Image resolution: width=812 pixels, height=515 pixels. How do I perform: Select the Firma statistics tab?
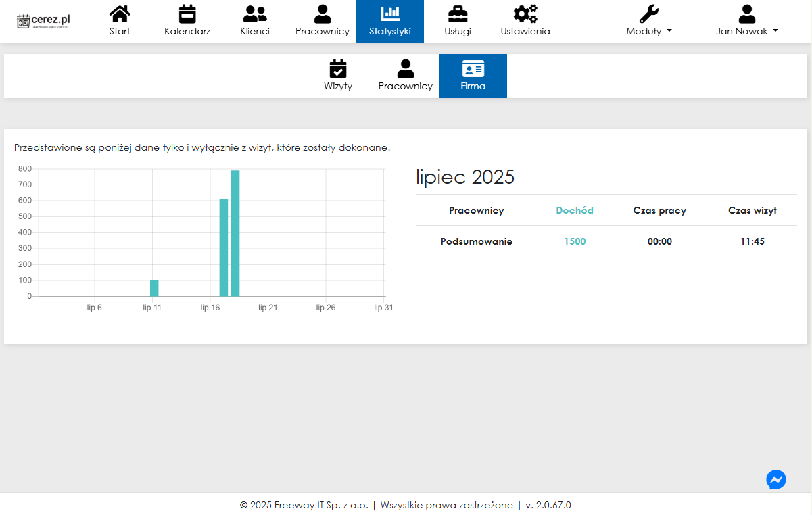(473, 76)
